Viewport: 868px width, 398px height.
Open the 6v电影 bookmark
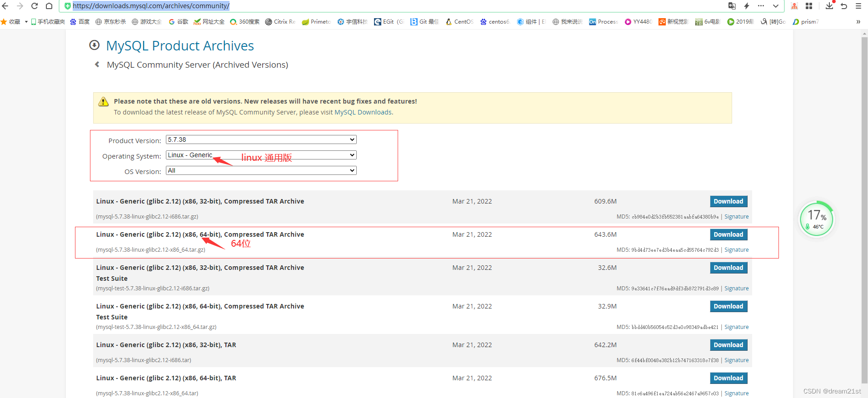point(708,21)
